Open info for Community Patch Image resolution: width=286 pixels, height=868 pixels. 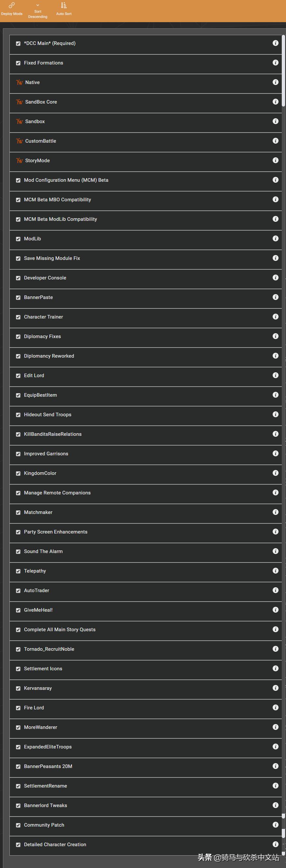pyautogui.click(x=275, y=825)
